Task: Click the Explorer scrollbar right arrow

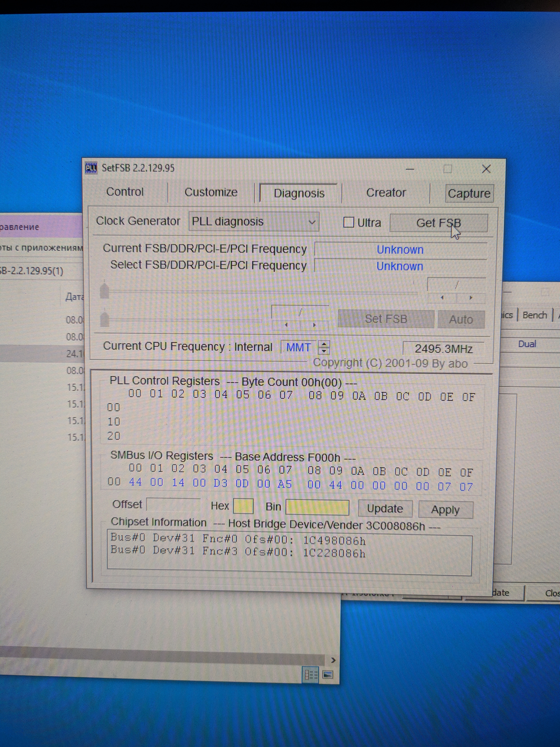Action: click(333, 660)
